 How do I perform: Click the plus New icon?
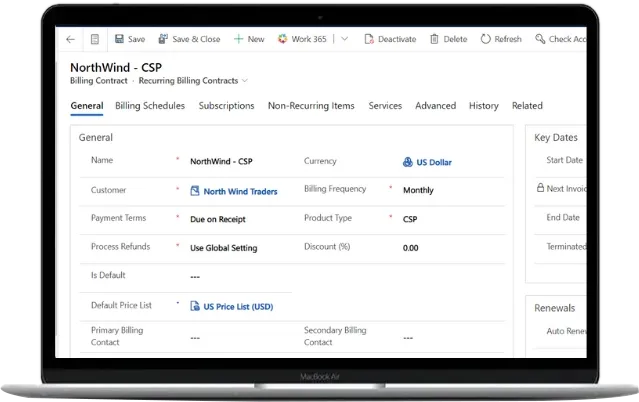click(238, 39)
